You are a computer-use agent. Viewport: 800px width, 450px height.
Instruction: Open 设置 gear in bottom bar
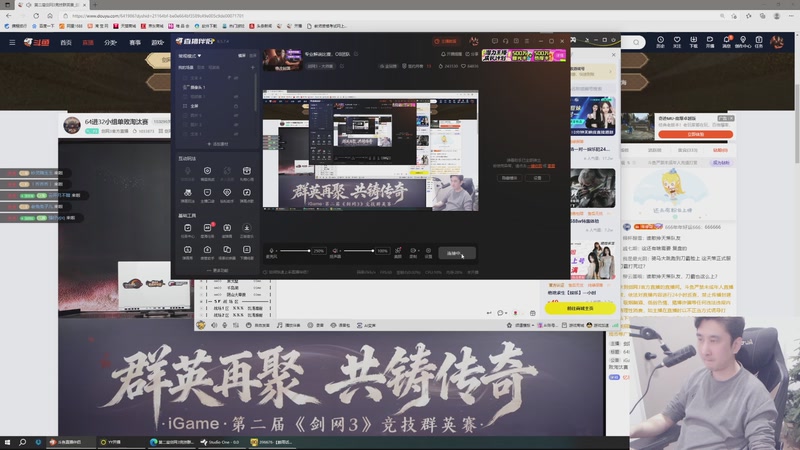pos(429,252)
